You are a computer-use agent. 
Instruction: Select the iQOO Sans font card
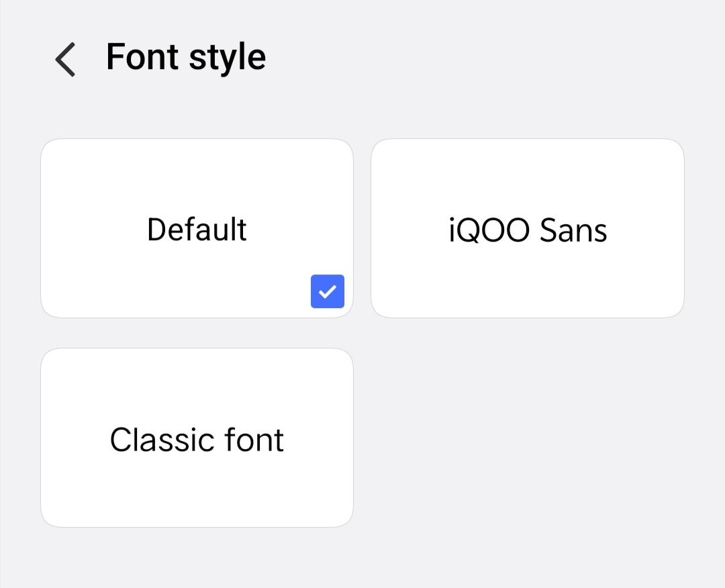[528, 228]
